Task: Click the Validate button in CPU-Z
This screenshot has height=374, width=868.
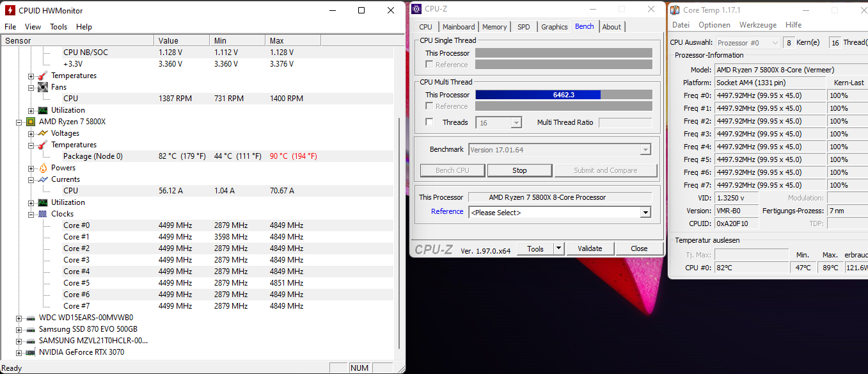Action: click(x=590, y=248)
